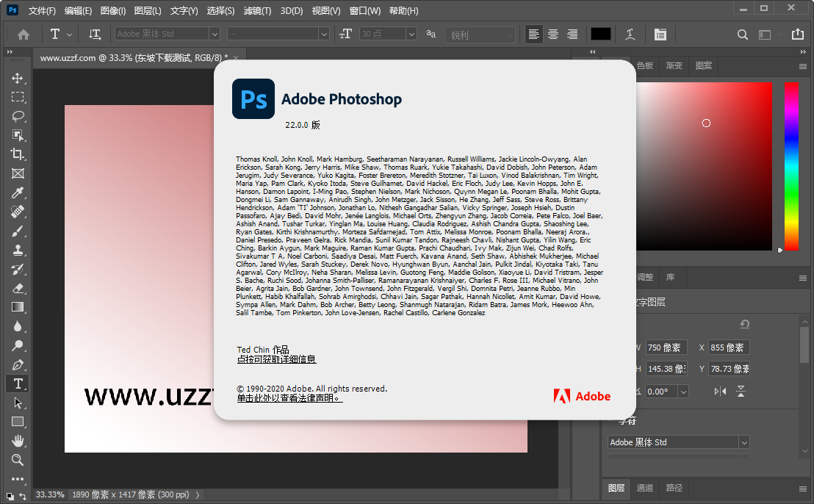Switch to the 库 tab
This screenshot has width=814, height=504.
(x=670, y=277)
